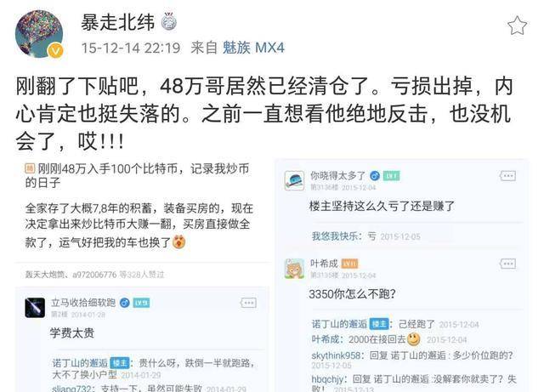Open more options for 你晓得太多了 comment
The image size is (544, 392).
[x=507, y=176]
